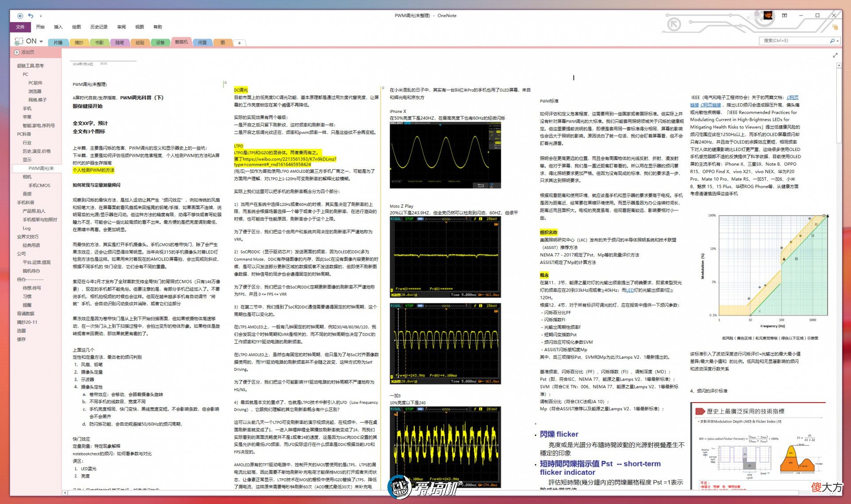Click the yellow stacked notes icon
851x504 pixels.
click(835, 27)
